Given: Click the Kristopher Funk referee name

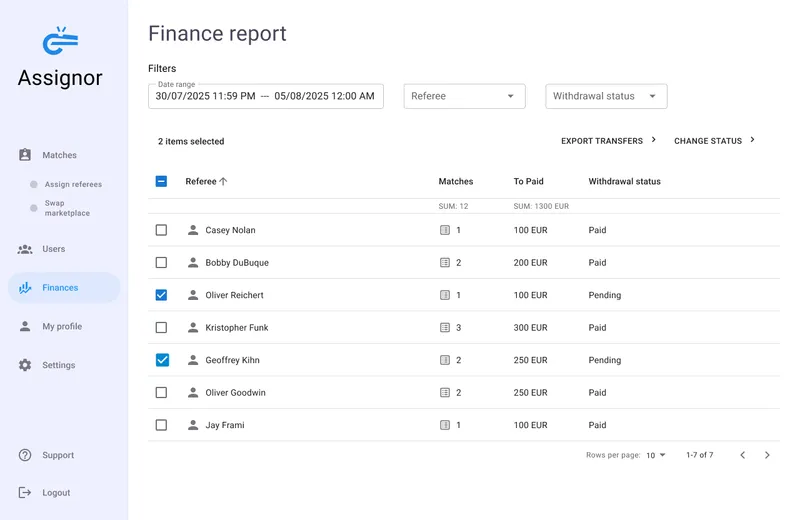Looking at the screenshot, I should (237, 328).
